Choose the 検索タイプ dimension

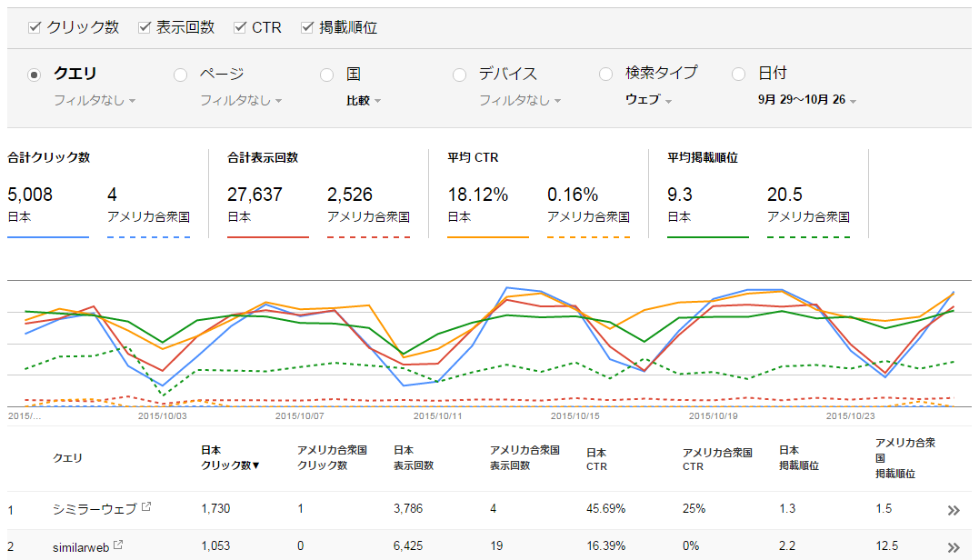pos(605,75)
